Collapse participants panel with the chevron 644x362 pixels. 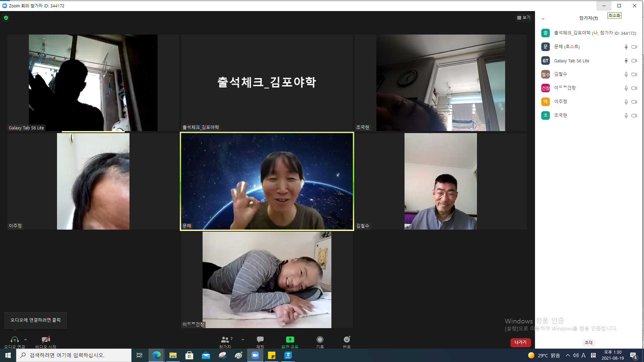point(543,19)
